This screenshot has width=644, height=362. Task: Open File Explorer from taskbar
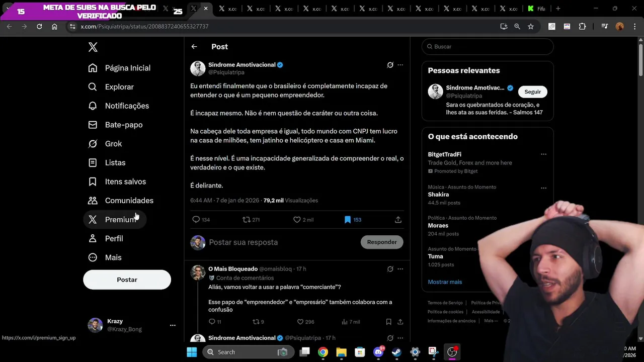pos(341,352)
